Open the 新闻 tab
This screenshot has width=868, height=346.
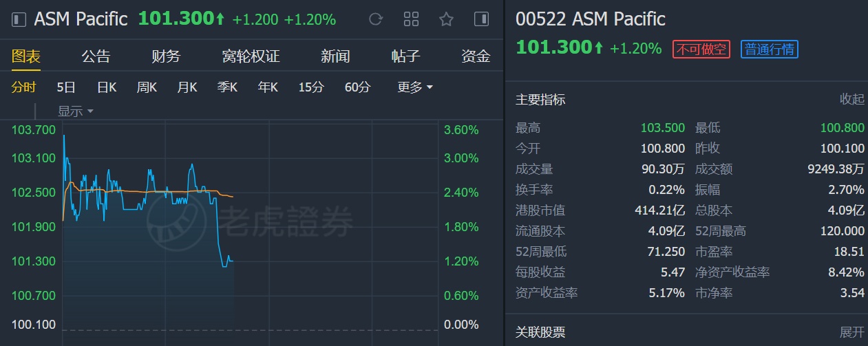tap(335, 56)
